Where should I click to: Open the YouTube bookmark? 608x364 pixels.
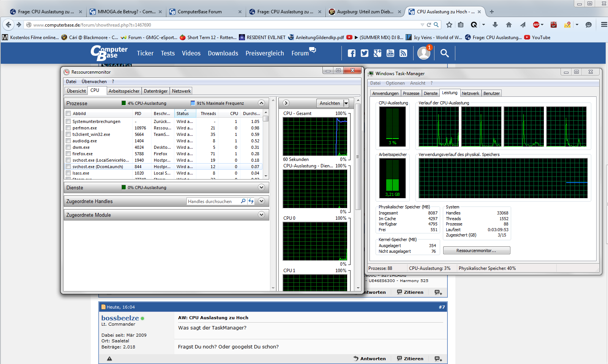(537, 38)
